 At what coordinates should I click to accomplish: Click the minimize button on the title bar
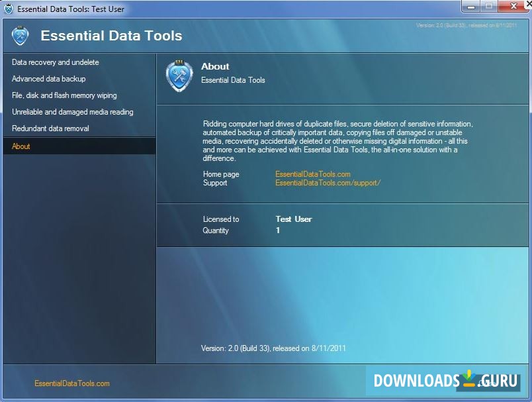click(471, 6)
